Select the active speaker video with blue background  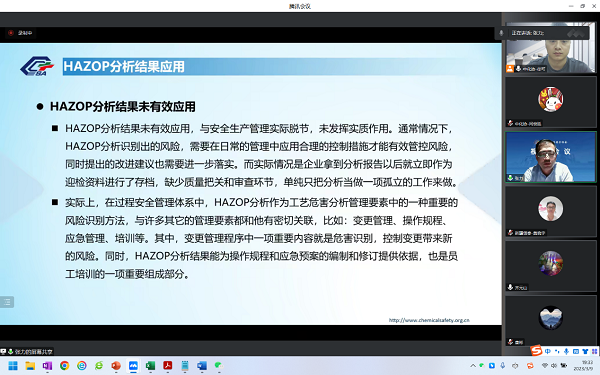pos(551,157)
